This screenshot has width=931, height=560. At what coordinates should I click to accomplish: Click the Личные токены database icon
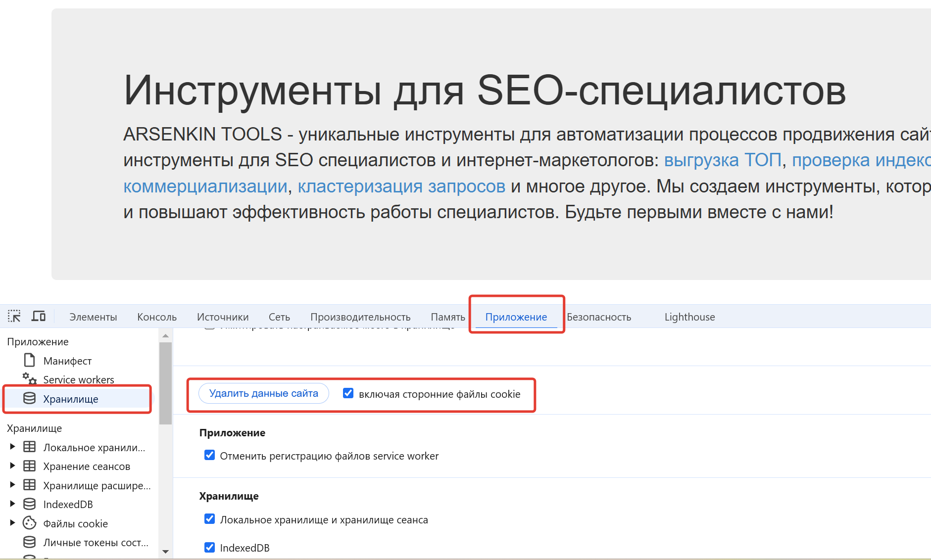[x=30, y=542]
